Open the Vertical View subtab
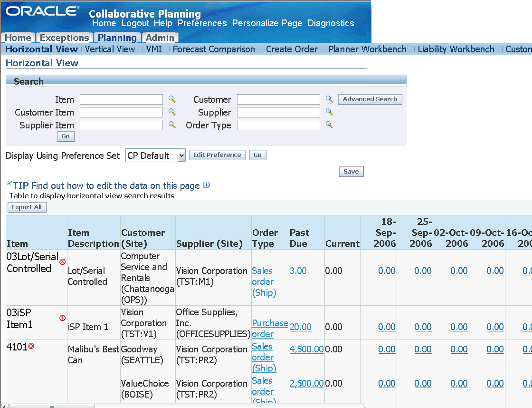The image size is (532, 408). (110, 49)
